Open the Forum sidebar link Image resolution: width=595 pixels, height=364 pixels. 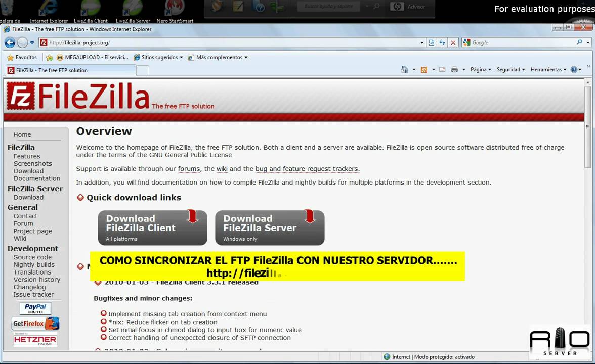coord(23,223)
